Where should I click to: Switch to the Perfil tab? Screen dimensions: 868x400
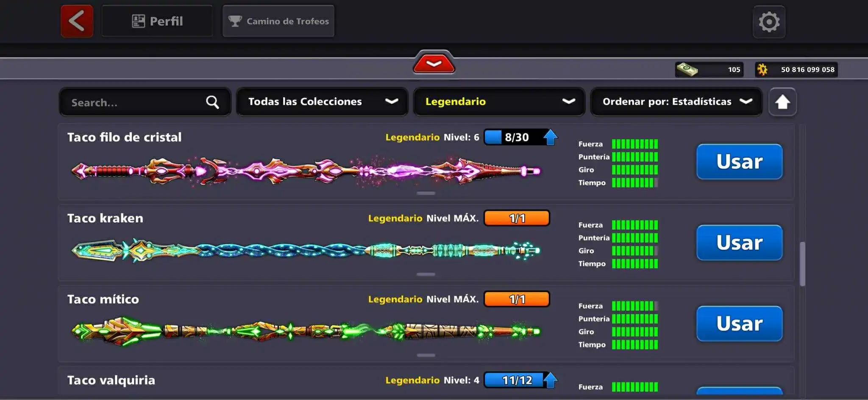click(157, 21)
